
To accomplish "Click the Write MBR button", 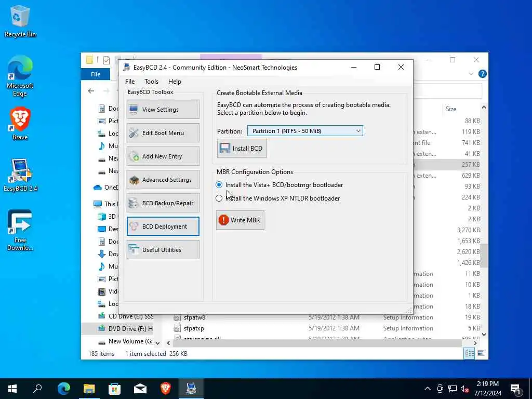I will coord(240,220).
